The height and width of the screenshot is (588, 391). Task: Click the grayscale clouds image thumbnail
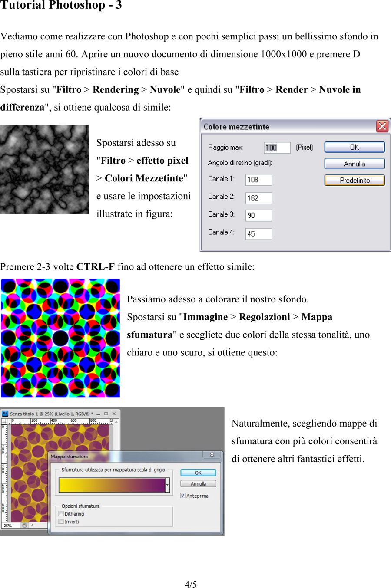pyautogui.click(x=44, y=169)
